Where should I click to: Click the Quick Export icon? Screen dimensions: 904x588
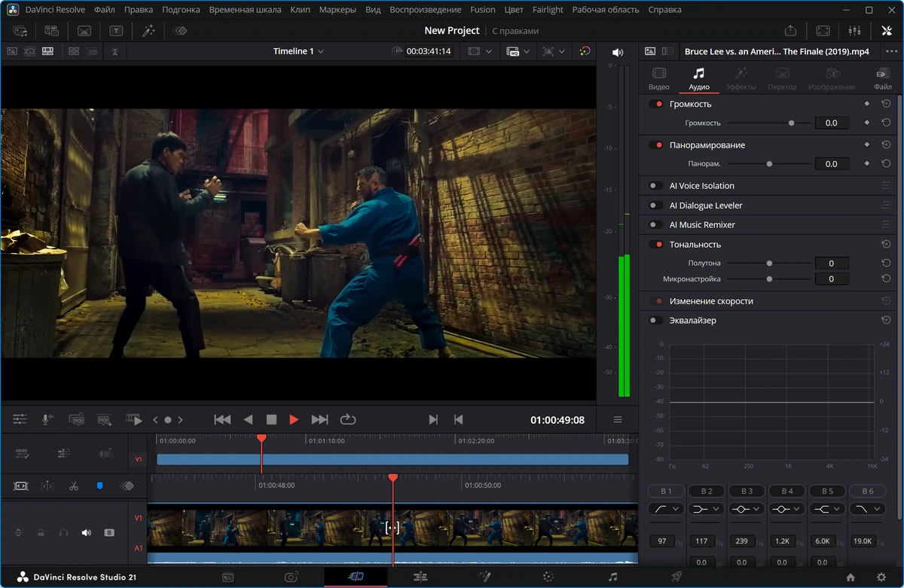tap(790, 31)
